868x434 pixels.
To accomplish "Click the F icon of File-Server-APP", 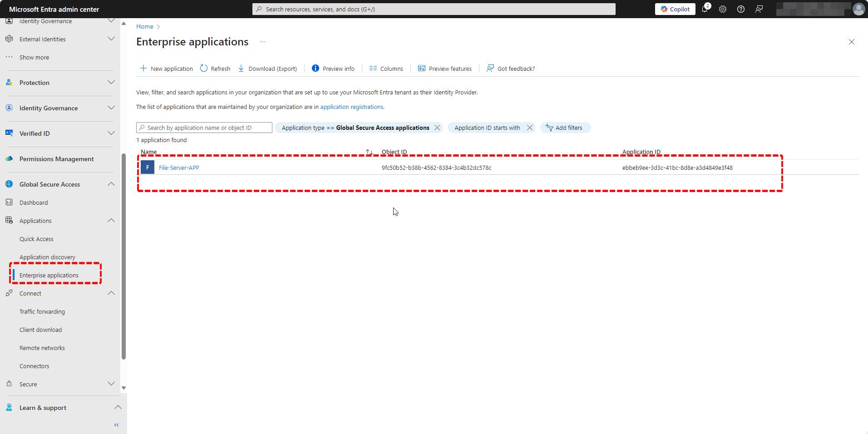I will pyautogui.click(x=148, y=168).
